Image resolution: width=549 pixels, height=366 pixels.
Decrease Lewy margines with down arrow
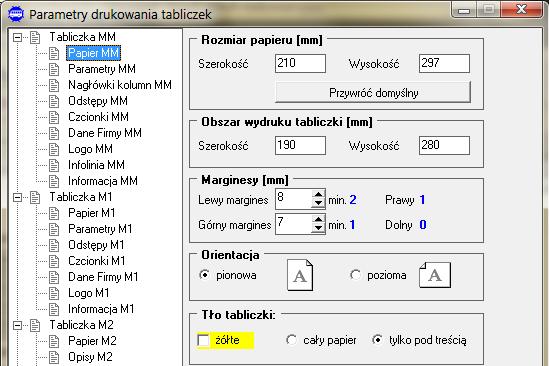318,203
